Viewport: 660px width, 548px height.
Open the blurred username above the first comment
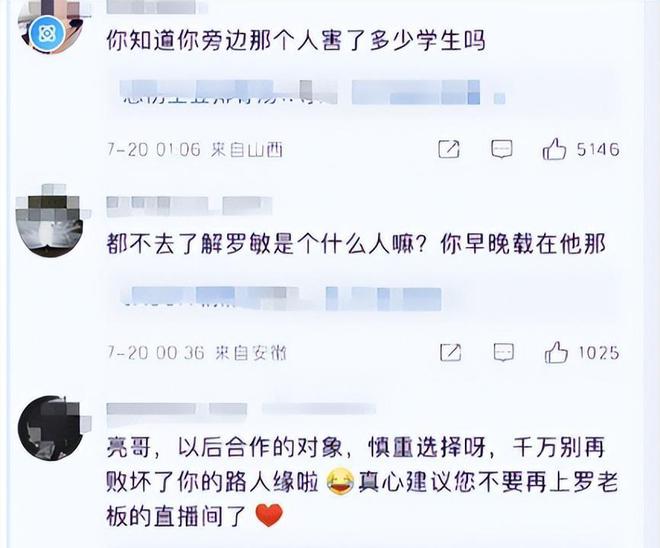point(157,7)
